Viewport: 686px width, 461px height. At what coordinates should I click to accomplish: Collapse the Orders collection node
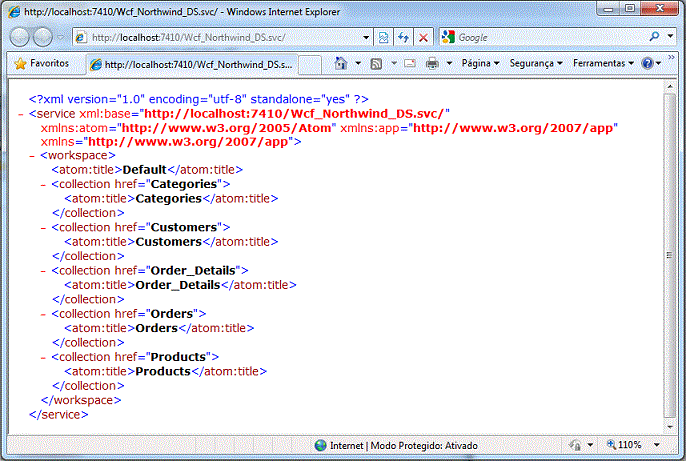click(43, 315)
